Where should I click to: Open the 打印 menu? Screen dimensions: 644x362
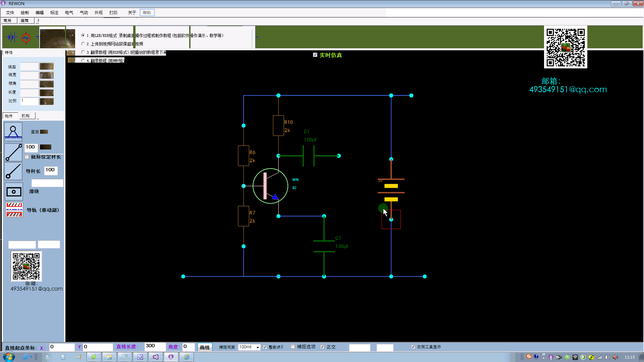tap(113, 13)
